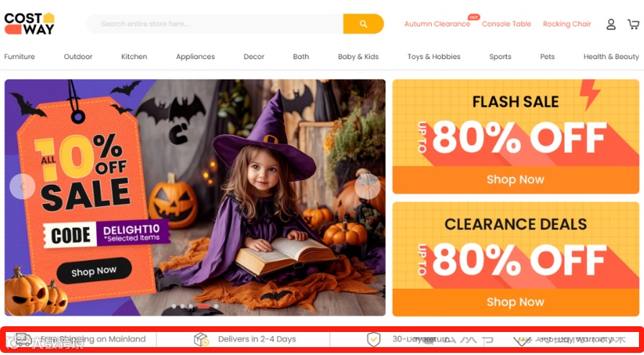Open the Toys & Hobbies category
The height and width of the screenshot is (355, 644).
(x=434, y=57)
